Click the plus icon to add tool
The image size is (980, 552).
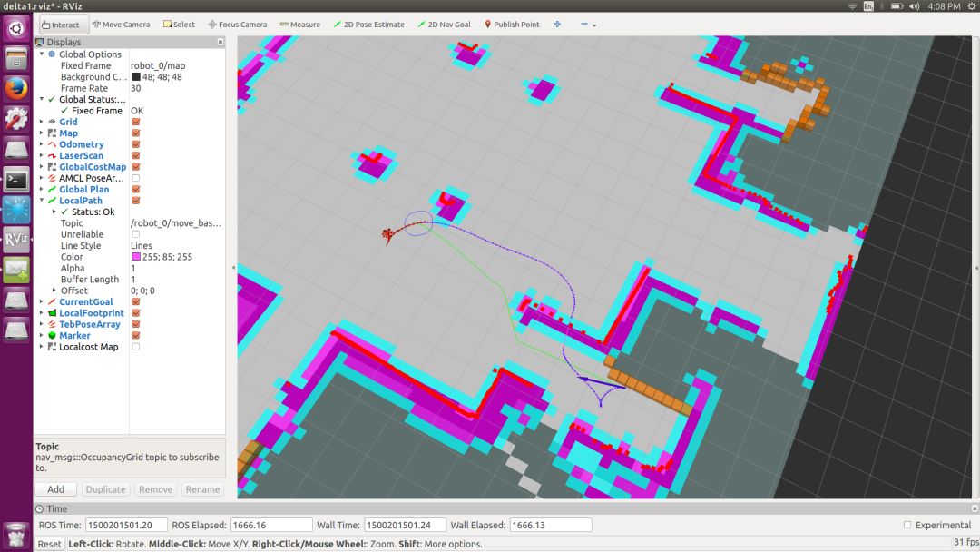click(557, 25)
